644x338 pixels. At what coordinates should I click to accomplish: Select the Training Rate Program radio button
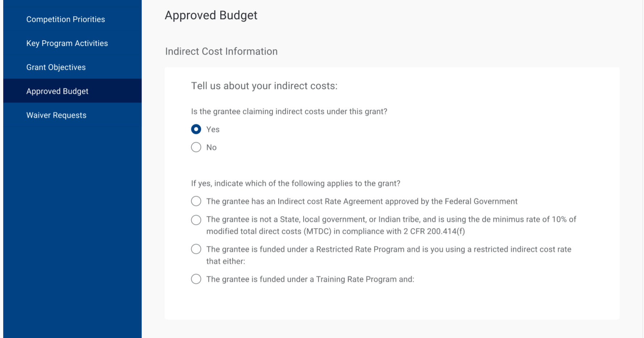pos(196,279)
